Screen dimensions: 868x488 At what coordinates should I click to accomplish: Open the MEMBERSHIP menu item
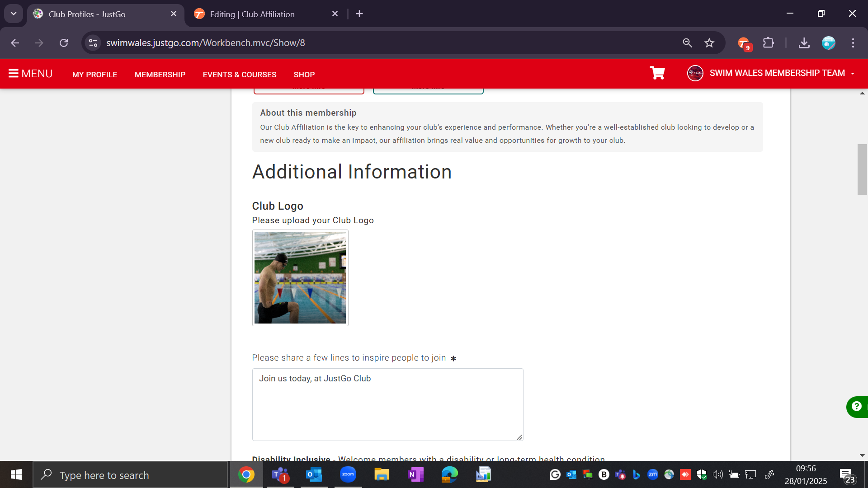pos(160,75)
